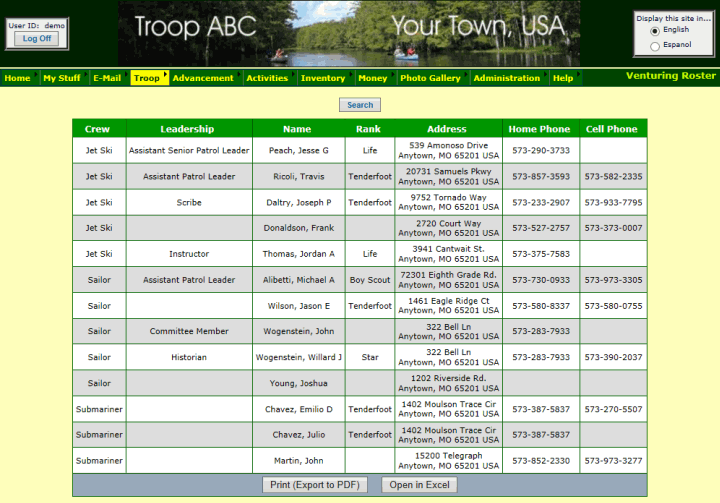This screenshot has height=503, width=720.
Task: Open the E-Mail menu
Action: [107, 78]
